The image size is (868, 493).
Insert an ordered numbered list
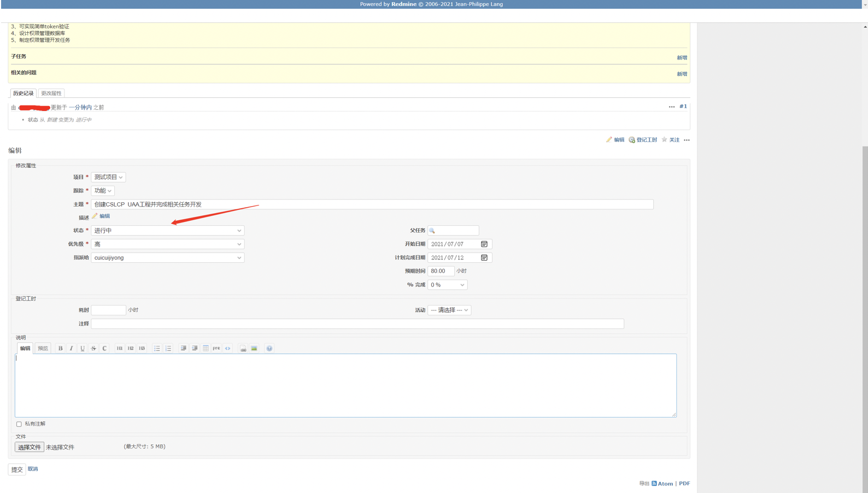coord(168,348)
